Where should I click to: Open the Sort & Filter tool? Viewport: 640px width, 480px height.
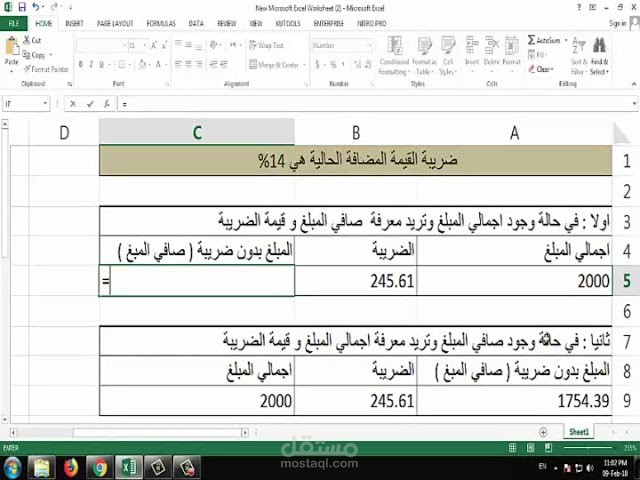pos(579,56)
